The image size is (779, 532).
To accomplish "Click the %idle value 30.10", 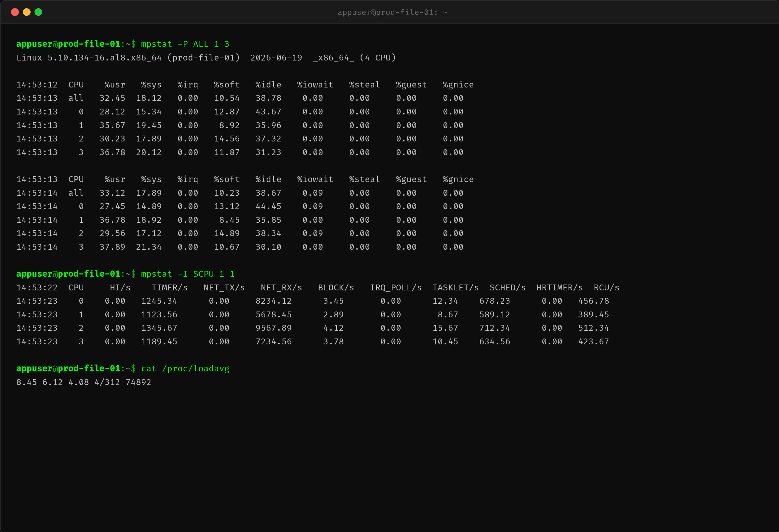I will 268,247.
